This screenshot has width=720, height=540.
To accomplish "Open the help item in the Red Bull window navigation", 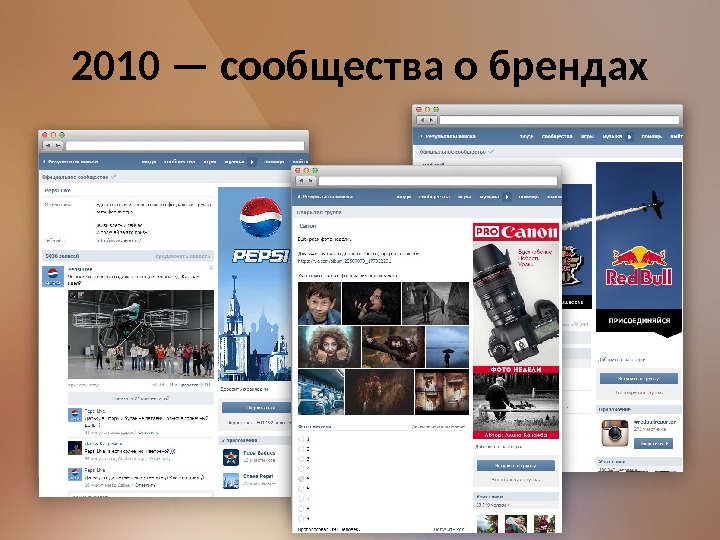I will (651, 136).
